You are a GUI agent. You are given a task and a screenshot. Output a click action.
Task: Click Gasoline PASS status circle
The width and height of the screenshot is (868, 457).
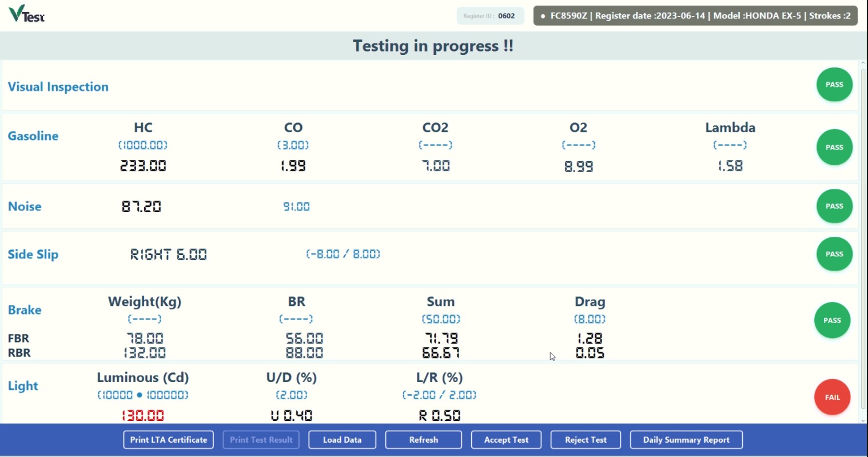pos(834,147)
